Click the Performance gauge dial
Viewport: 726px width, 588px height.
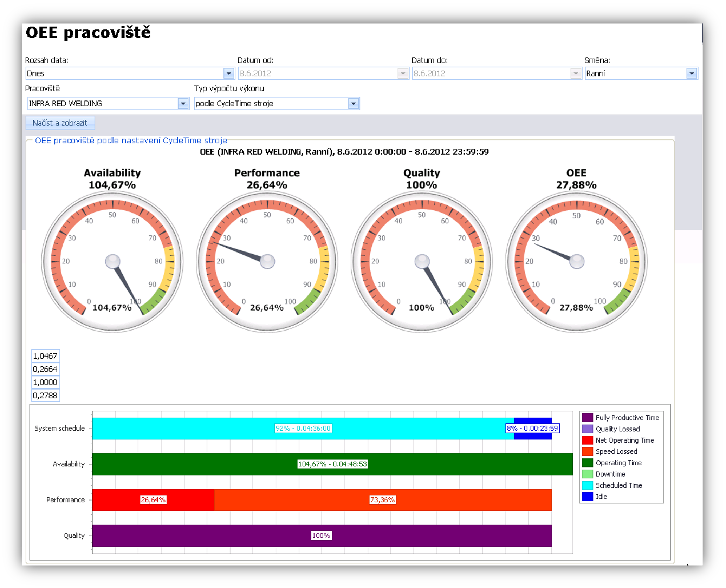[x=267, y=261]
